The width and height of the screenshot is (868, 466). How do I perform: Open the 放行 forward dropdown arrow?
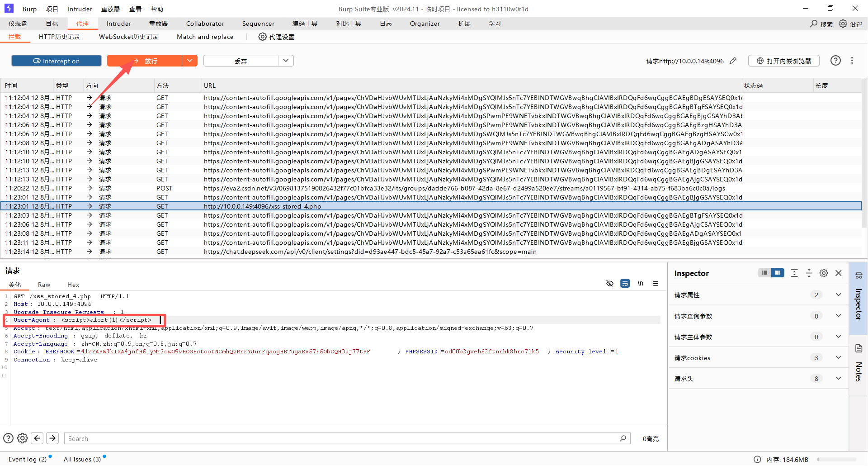click(x=190, y=61)
